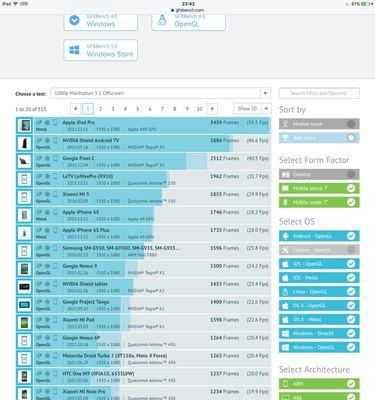Click the NVIDIA Shield Android TV icon
This screenshot has height=400, width=375.
pyautogui.click(x=24, y=144)
